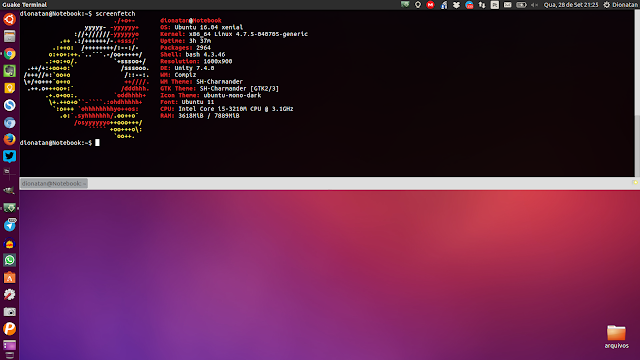
Task: Open the Twitter client launcher icon
Action: (9, 157)
